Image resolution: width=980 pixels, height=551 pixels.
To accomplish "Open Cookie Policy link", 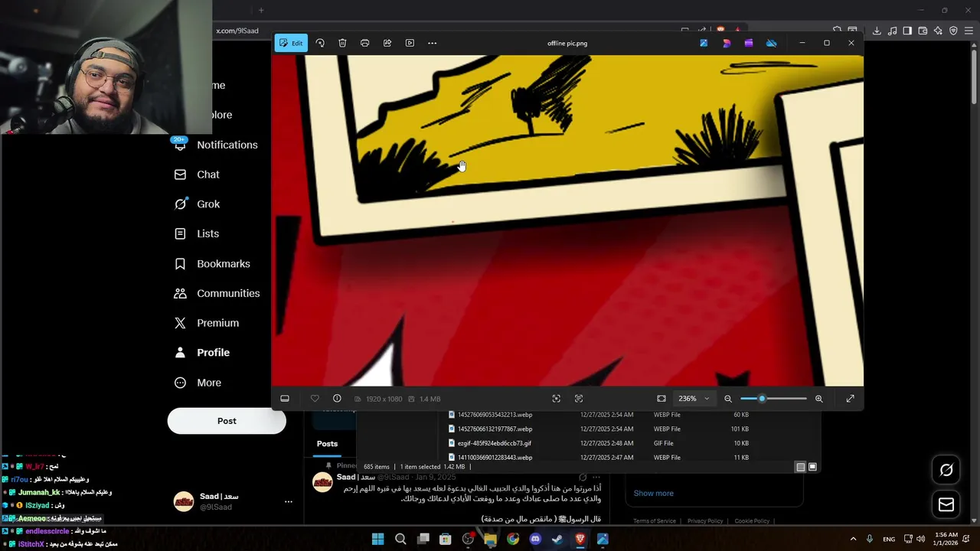I will pos(752,521).
